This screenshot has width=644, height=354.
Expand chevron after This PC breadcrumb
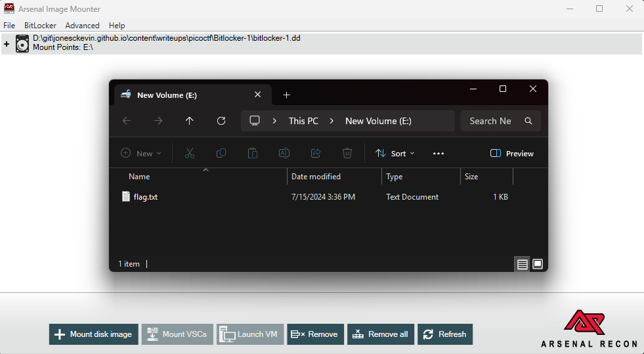332,121
